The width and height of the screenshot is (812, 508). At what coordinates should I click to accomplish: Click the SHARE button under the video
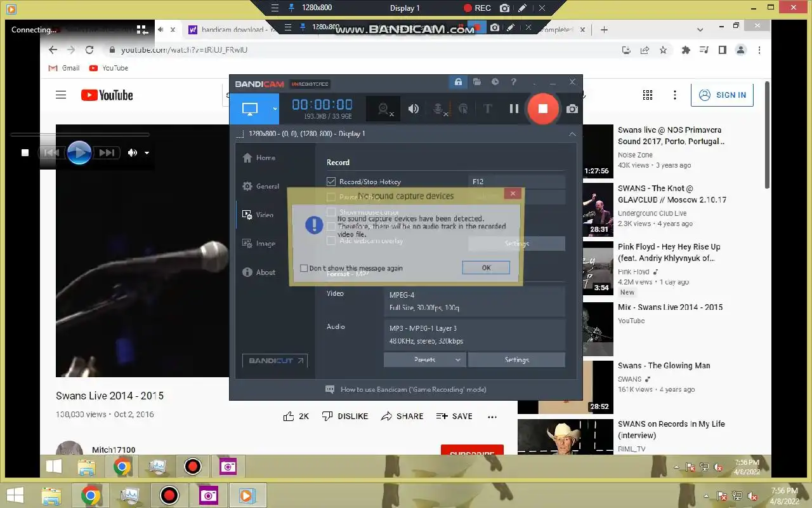402,417
